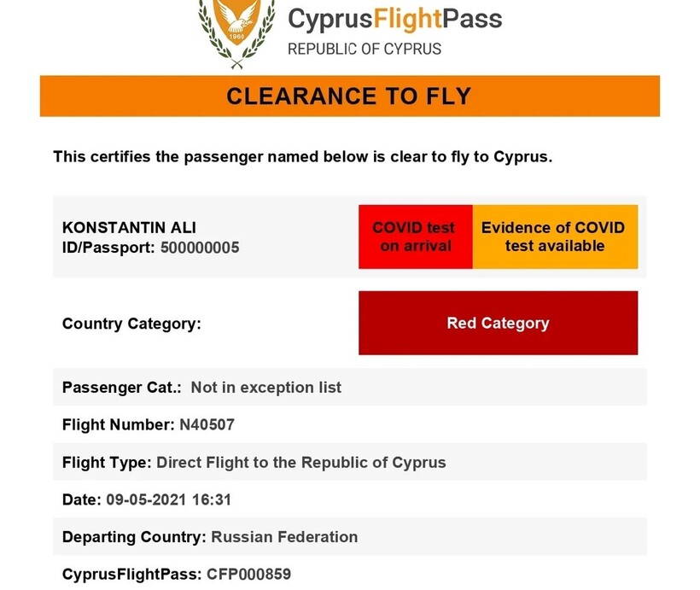The image size is (700, 590).
Task: Click Direct Flight to the Republic of Cyprus
Action: pos(301,463)
